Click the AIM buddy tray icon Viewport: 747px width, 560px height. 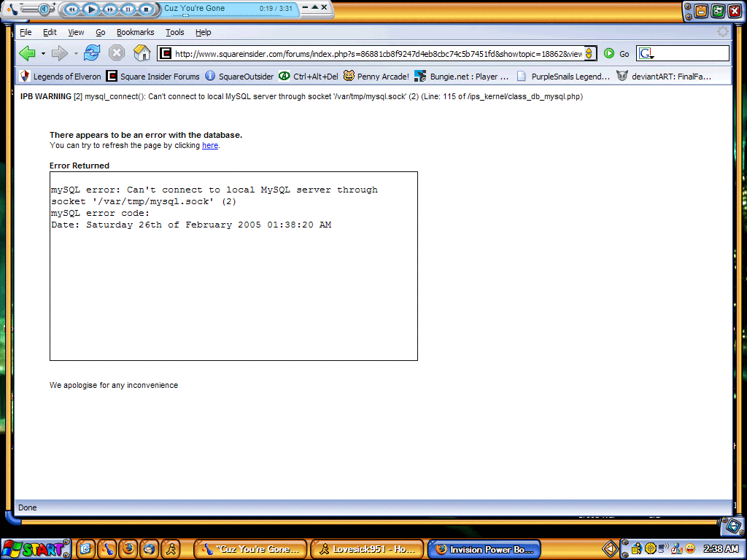click(637, 550)
